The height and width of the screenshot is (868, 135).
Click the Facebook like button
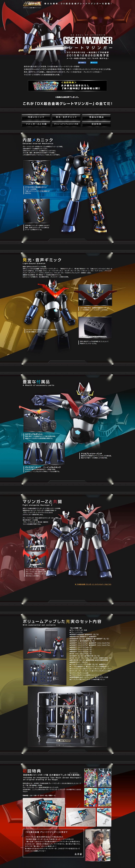click(82, 62)
